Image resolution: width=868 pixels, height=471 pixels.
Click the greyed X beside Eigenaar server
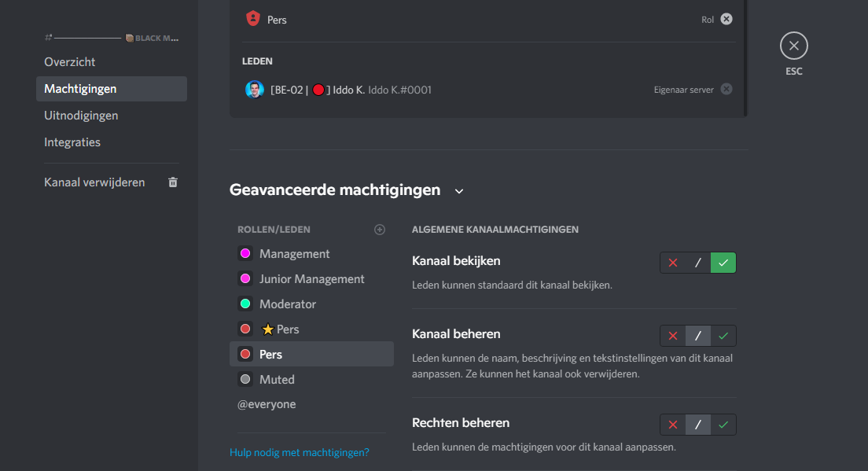pos(726,90)
